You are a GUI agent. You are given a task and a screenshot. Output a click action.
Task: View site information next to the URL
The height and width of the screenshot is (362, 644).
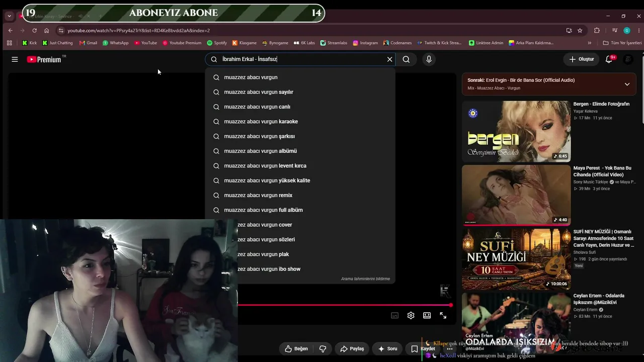pyautogui.click(x=60, y=31)
